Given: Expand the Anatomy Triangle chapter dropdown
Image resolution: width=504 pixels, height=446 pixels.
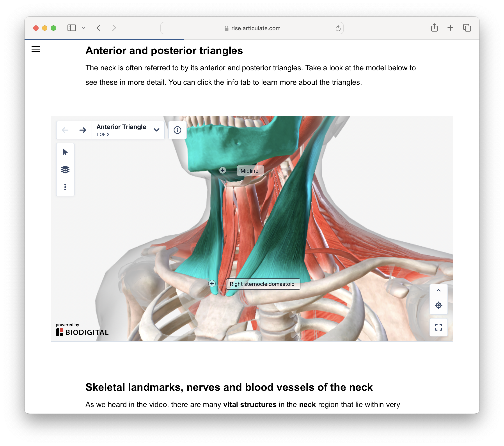Looking at the screenshot, I should [156, 130].
